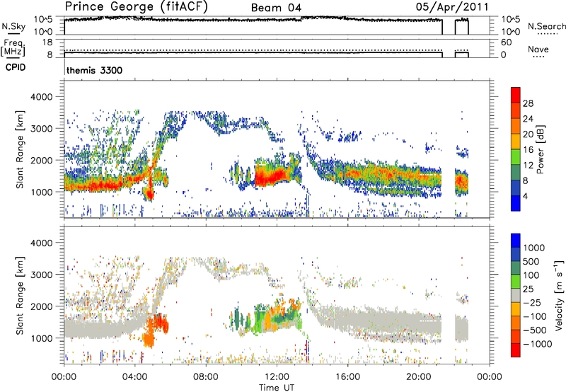Click the '08:00' time axis tick label

(x=206, y=377)
